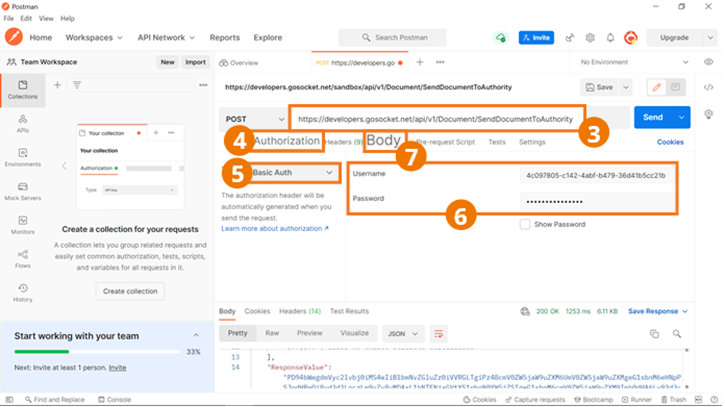Toggle the environment quick look eye icon
This screenshot has height=407, width=725.
(708, 62)
